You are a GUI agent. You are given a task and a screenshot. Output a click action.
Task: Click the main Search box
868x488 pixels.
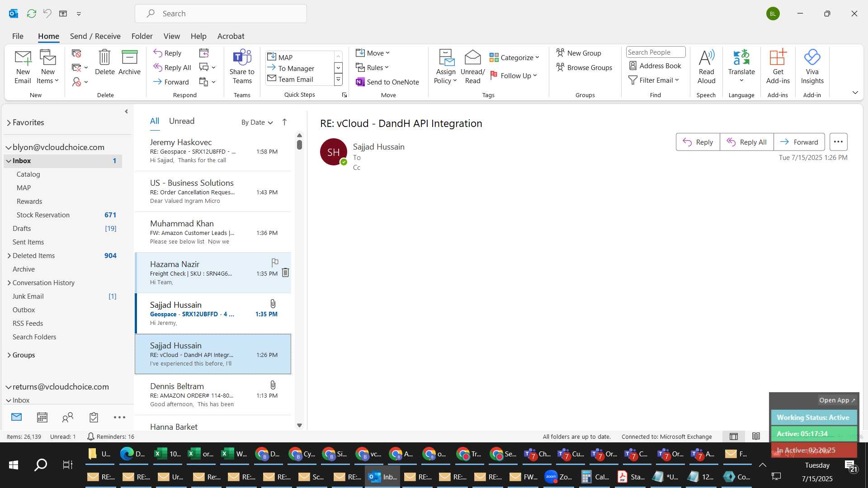pyautogui.click(x=221, y=14)
